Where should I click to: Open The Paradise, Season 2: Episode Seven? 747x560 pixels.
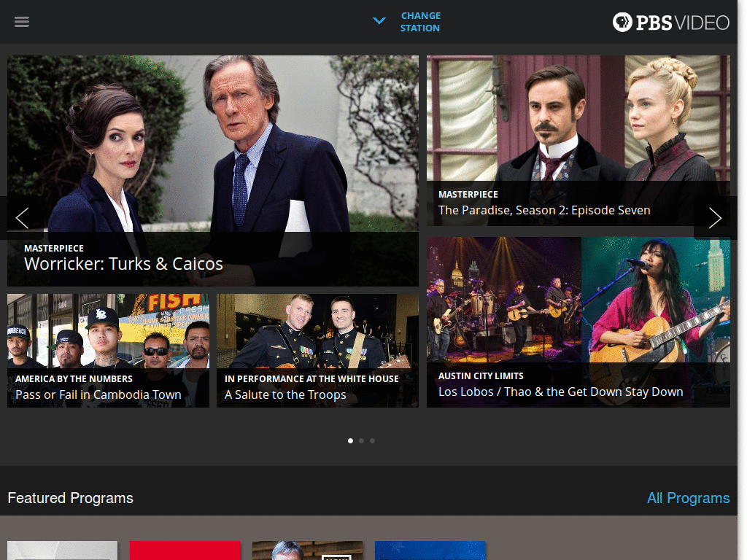click(578, 141)
